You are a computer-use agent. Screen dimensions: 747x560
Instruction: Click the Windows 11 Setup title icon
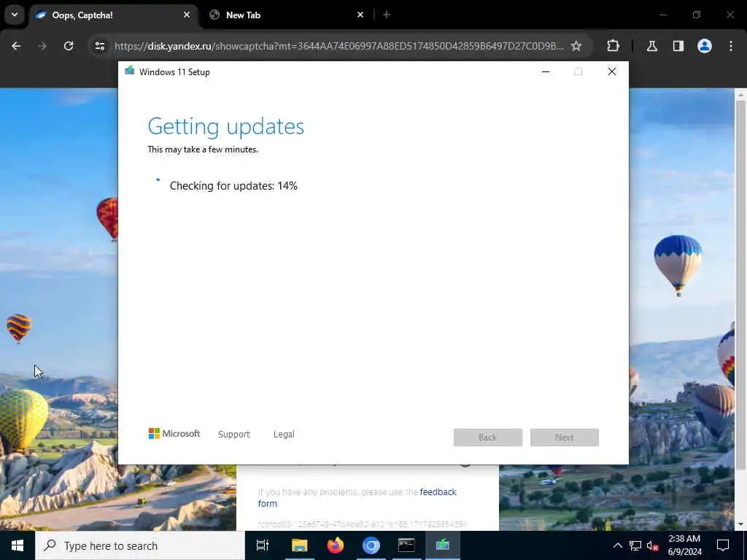pos(130,71)
